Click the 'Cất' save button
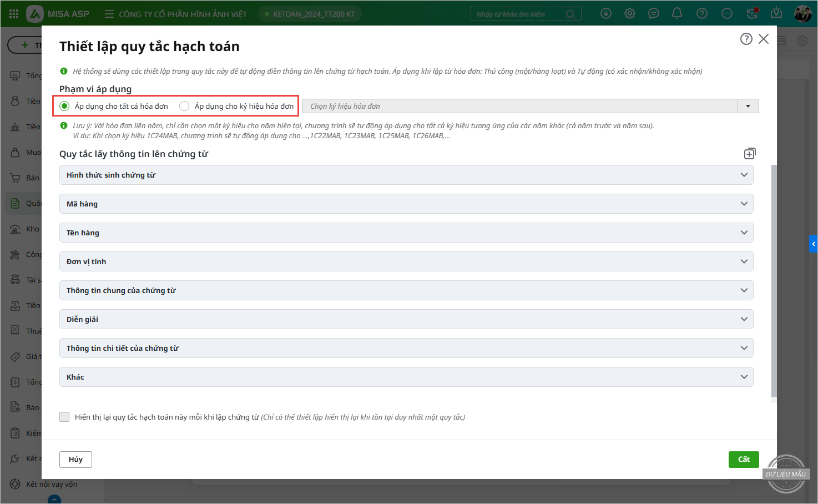 pos(743,459)
